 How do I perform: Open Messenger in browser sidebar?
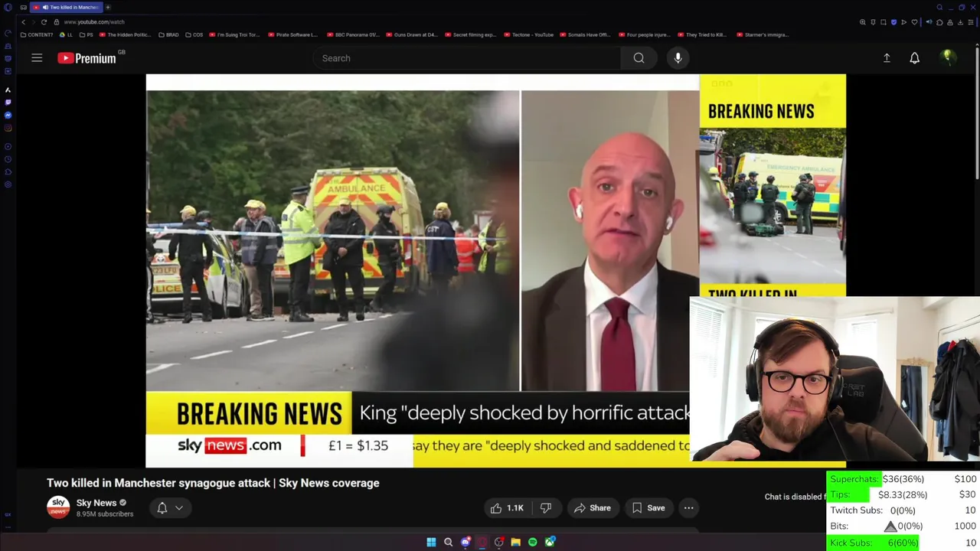pyautogui.click(x=8, y=115)
